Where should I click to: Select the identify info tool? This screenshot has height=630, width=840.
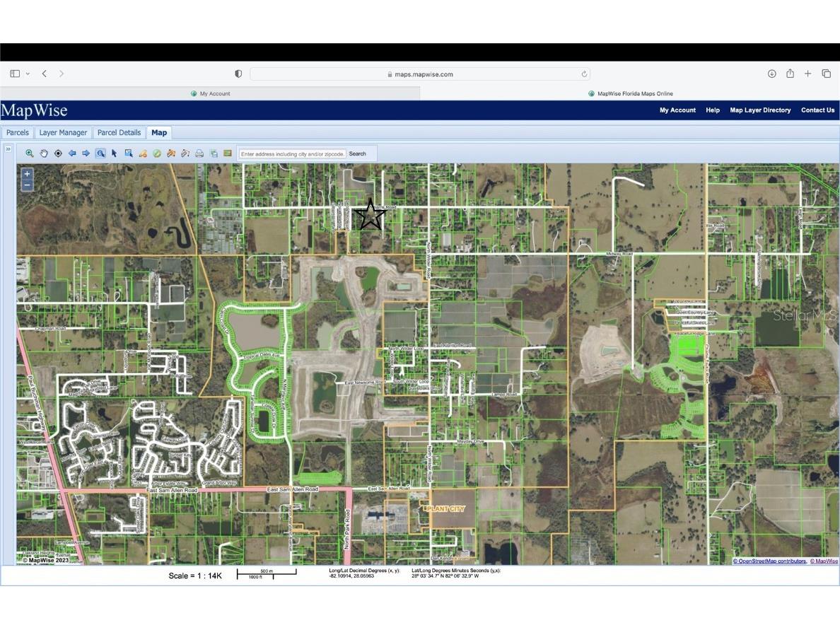pyautogui.click(x=100, y=153)
